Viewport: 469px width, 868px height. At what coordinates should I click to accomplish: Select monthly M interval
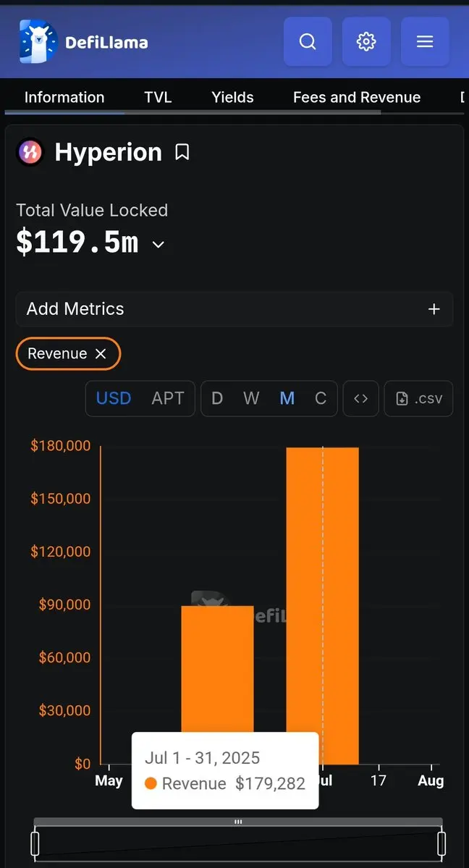click(287, 399)
